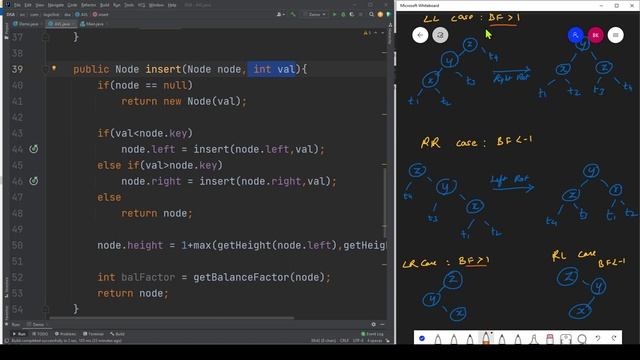Open the blue participant avatar in Whiteboard
Image resolution: width=640 pixels, height=360 pixels.
tap(576, 35)
